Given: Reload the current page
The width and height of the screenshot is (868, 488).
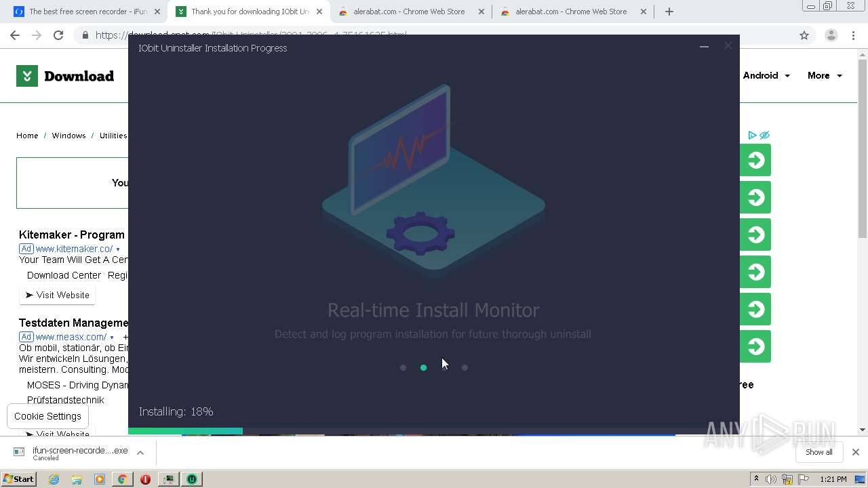Looking at the screenshot, I should [x=58, y=35].
